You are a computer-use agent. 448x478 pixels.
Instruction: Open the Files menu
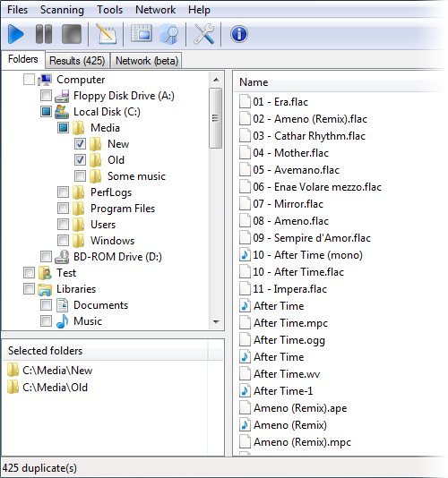pos(17,10)
